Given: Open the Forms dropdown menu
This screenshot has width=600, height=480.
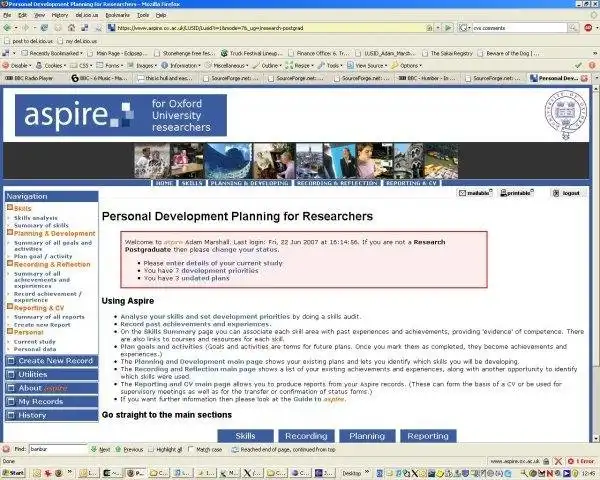Looking at the screenshot, I should click(x=110, y=65).
